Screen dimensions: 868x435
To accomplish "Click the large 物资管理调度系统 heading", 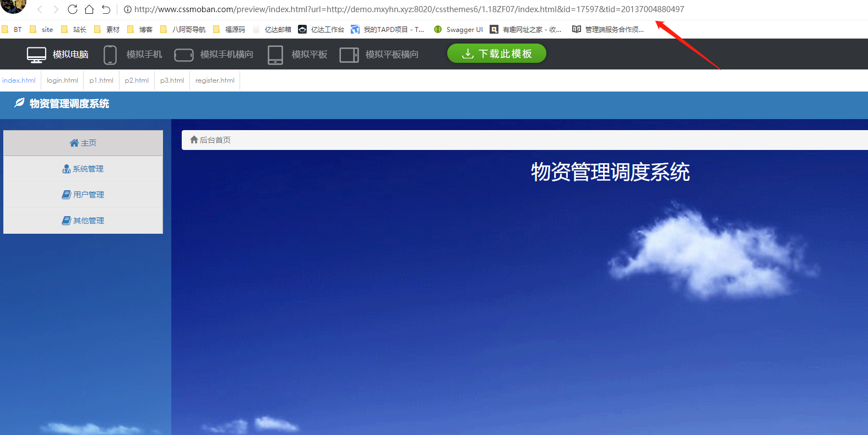I will pos(610,172).
